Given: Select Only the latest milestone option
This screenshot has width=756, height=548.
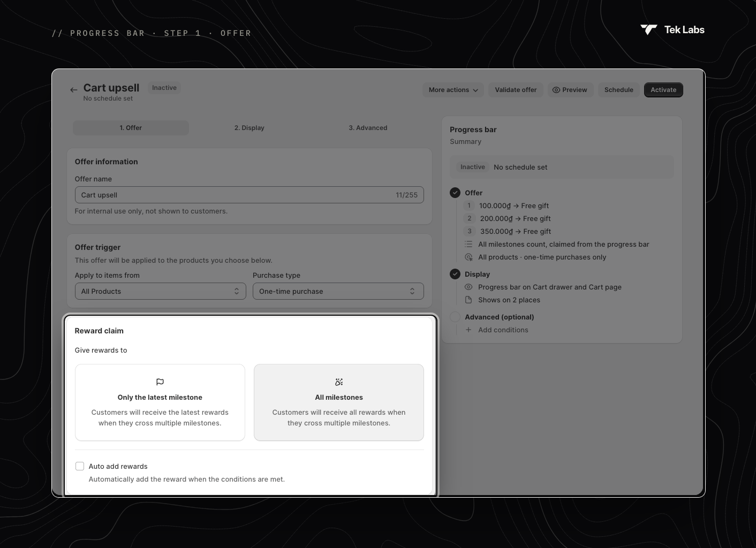Looking at the screenshot, I should click(x=160, y=402).
